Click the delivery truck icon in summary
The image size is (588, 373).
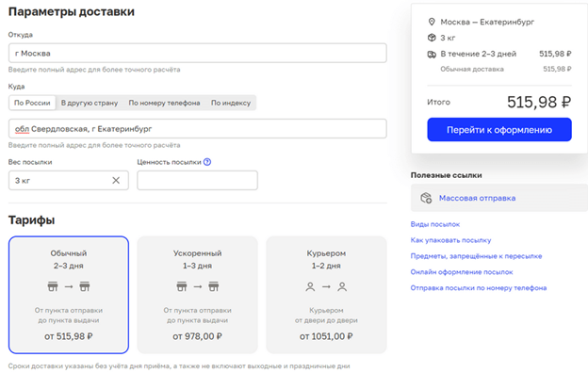tap(432, 54)
